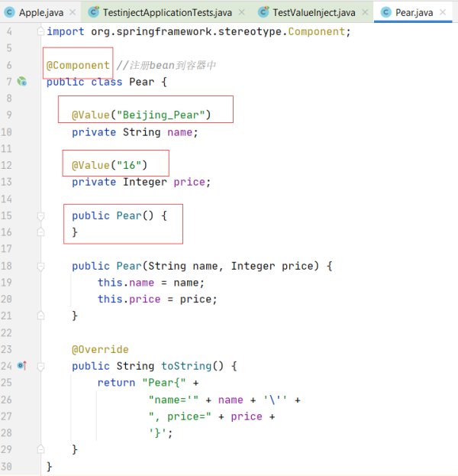The image size is (458, 476).
Task: Click the fold end marker on line 21
Action: click(x=40, y=316)
